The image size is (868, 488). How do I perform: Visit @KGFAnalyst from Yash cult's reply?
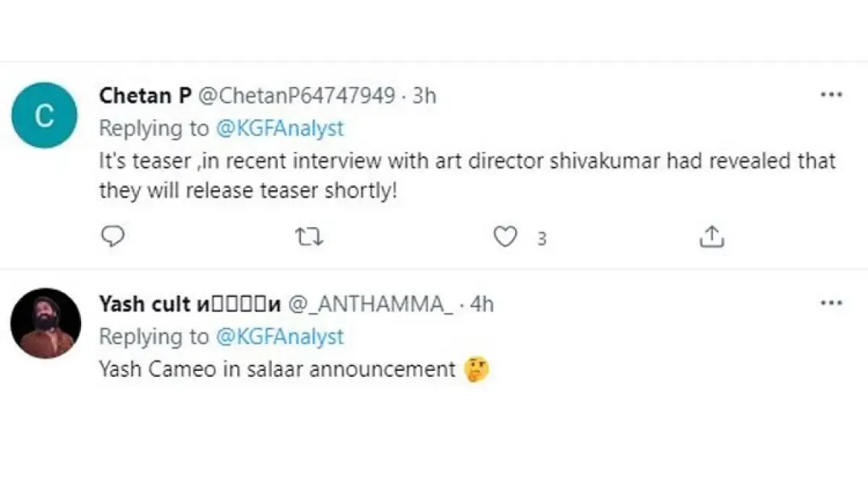click(x=279, y=337)
